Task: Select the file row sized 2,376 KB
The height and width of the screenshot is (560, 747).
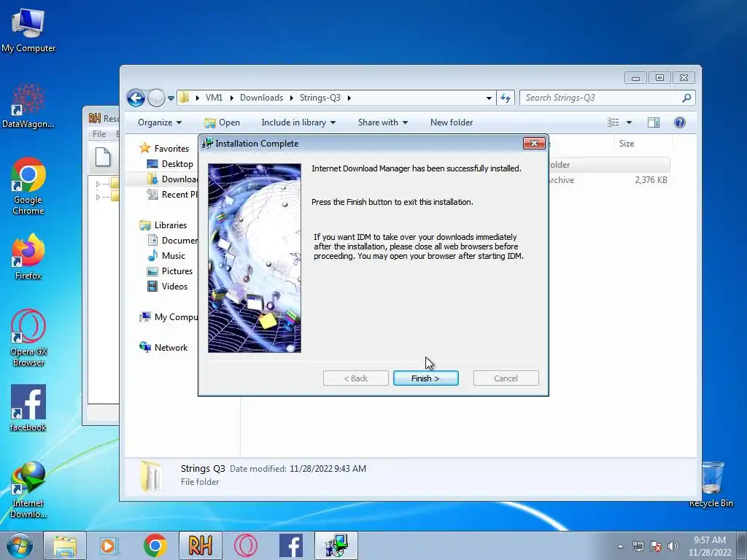Action: coord(609,180)
